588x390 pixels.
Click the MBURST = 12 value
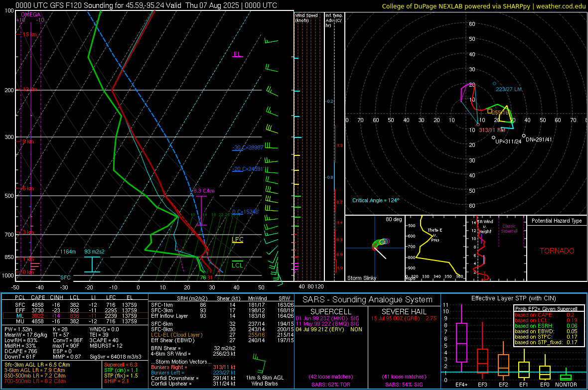click(106, 346)
